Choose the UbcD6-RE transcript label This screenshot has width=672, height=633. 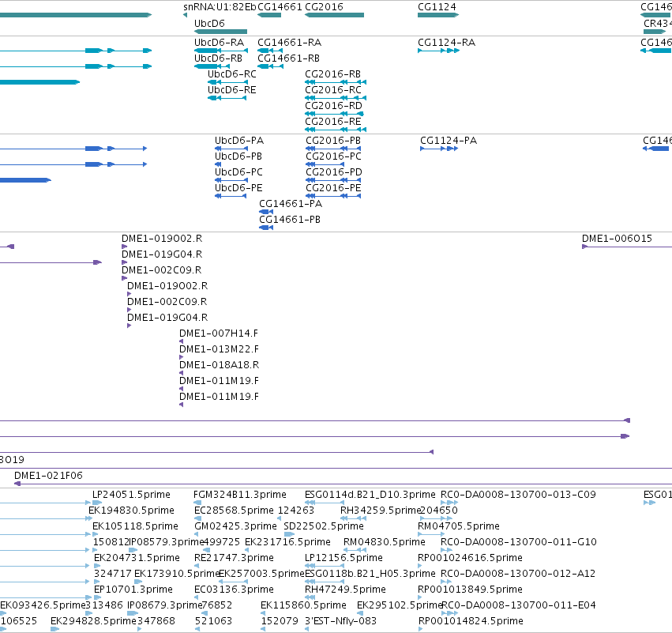(x=232, y=90)
